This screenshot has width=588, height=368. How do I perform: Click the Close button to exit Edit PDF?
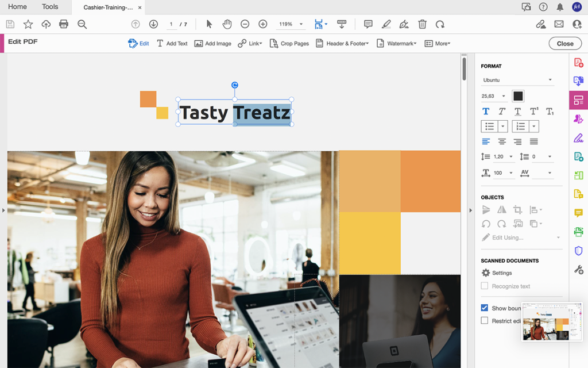click(x=565, y=43)
